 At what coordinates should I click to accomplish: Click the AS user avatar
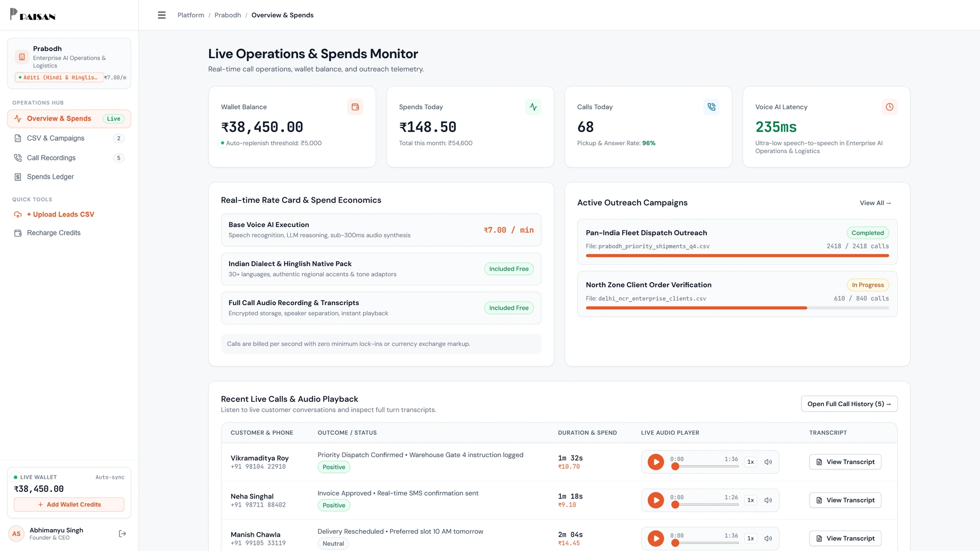pyautogui.click(x=16, y=534)
